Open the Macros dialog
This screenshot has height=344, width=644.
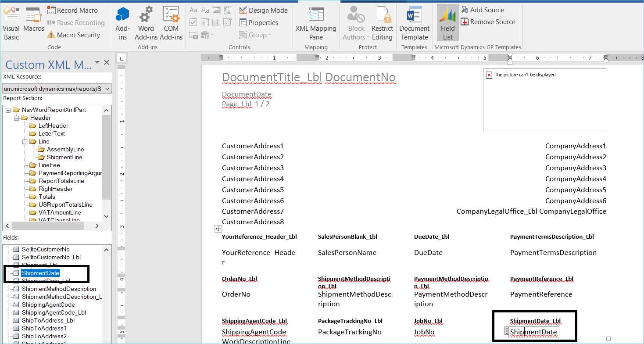[34, 20]
